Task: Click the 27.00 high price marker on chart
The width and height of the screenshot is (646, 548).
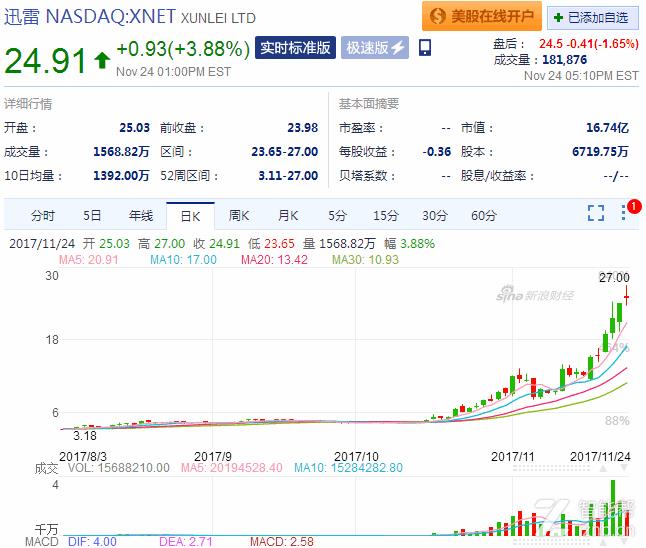Action: [614, 277]
